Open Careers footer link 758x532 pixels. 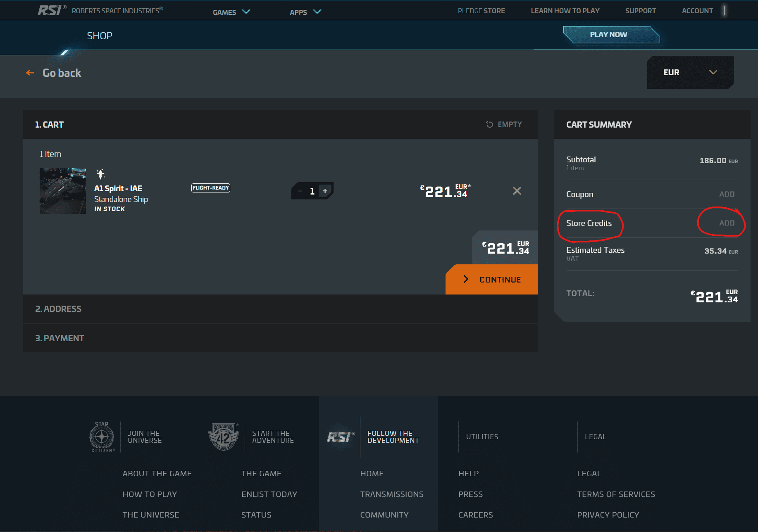pos(476,515)
